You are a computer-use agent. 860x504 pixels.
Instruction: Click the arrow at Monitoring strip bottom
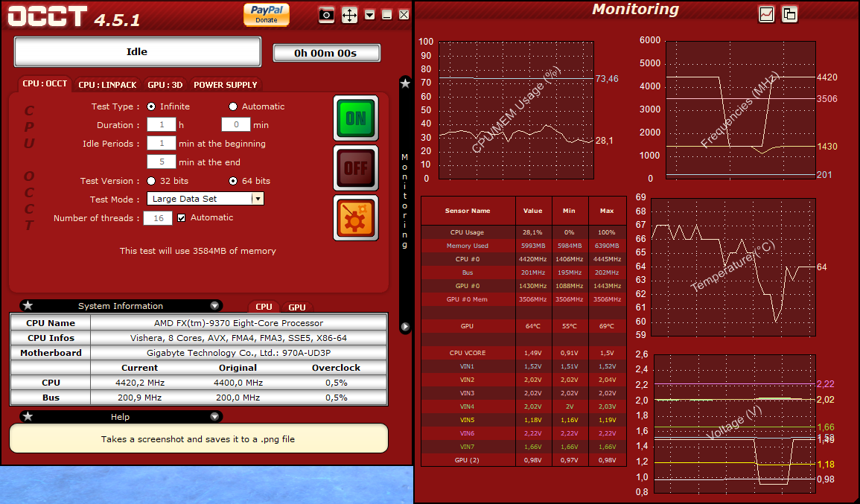405,327
